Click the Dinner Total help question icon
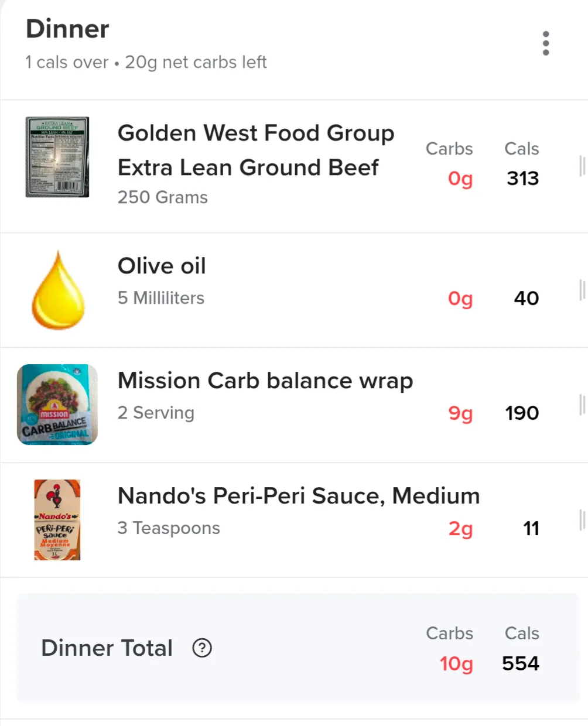 (x=202, y=648)
